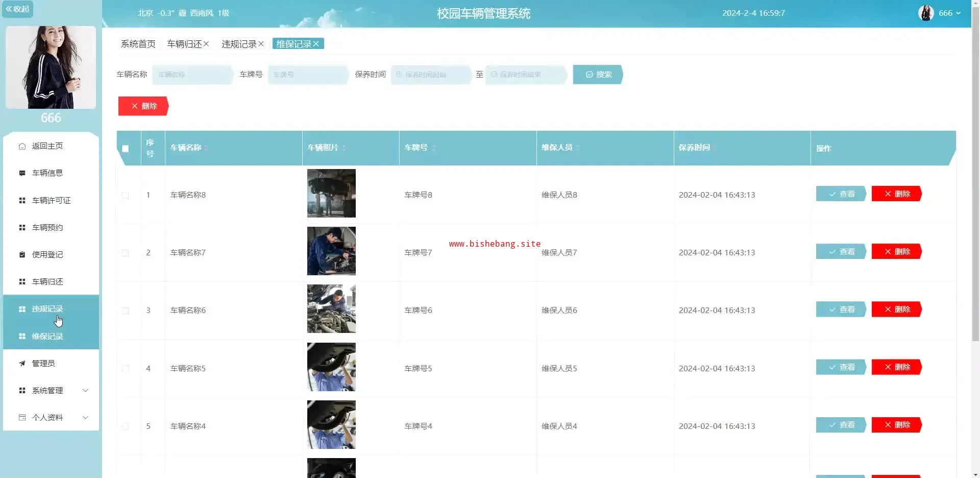Click the 个人资料 sidebar icon

click(22, 418)
